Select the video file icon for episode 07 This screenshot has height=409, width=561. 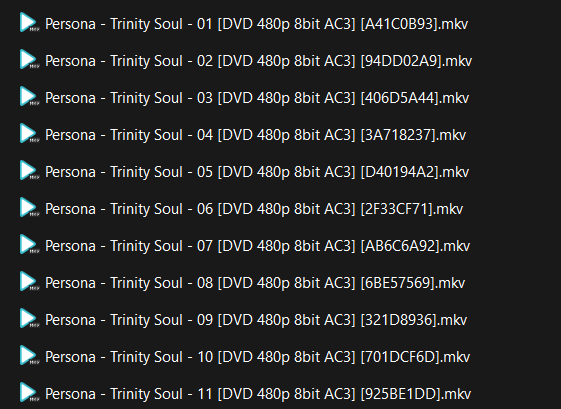(x=29, y=245)
